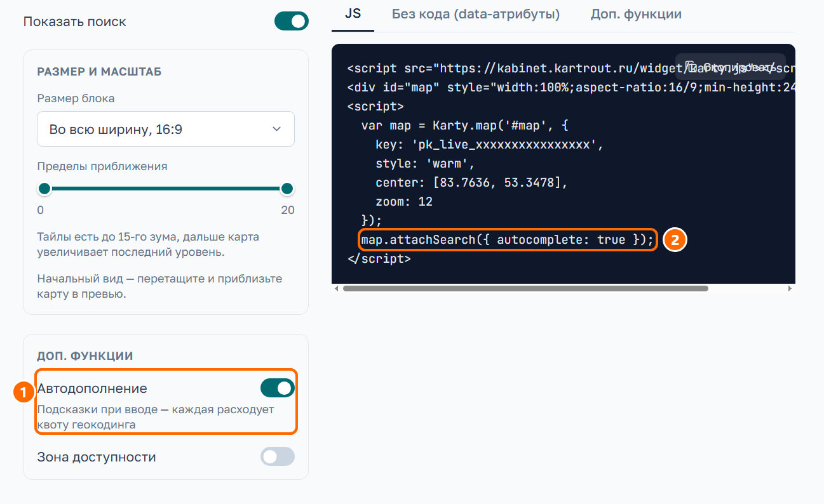Click the Показать поиск label

[75, 22]
